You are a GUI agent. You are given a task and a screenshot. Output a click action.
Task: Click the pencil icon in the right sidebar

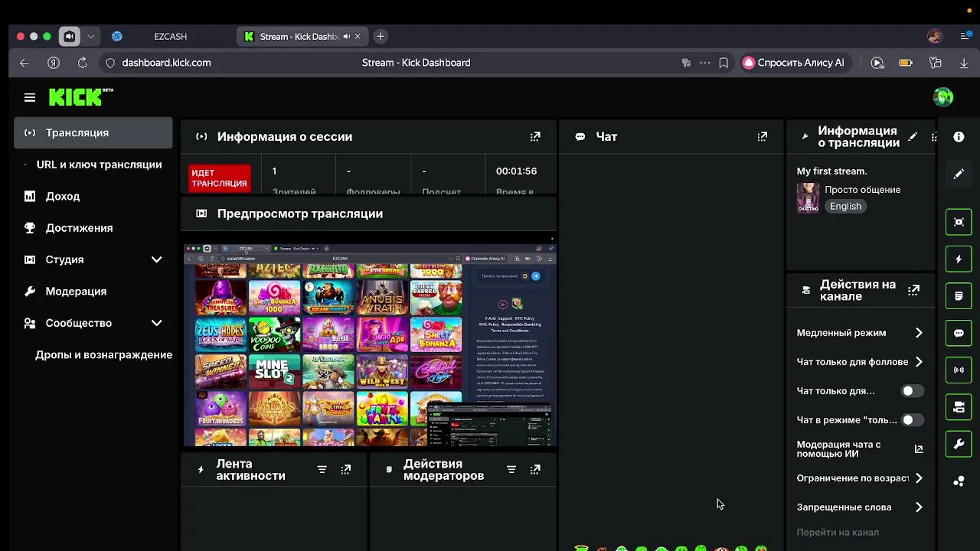click(959, 174)
